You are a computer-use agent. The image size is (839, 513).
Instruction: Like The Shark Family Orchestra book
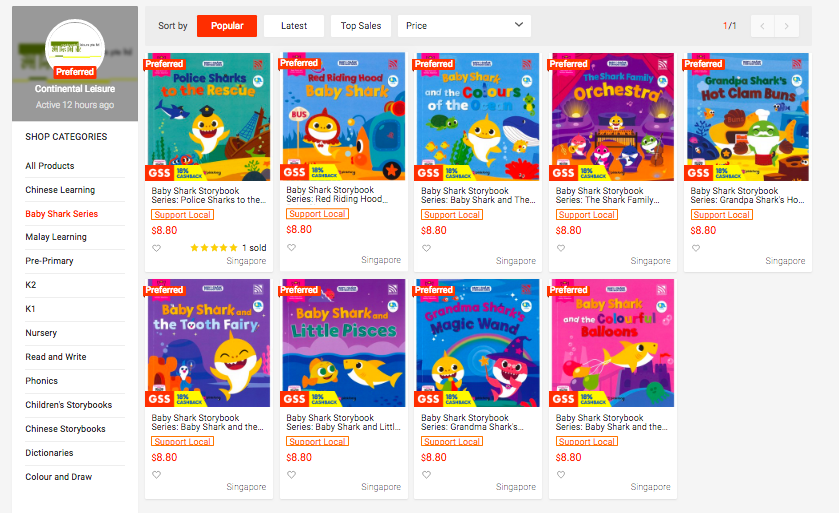[x=561, y=248]
